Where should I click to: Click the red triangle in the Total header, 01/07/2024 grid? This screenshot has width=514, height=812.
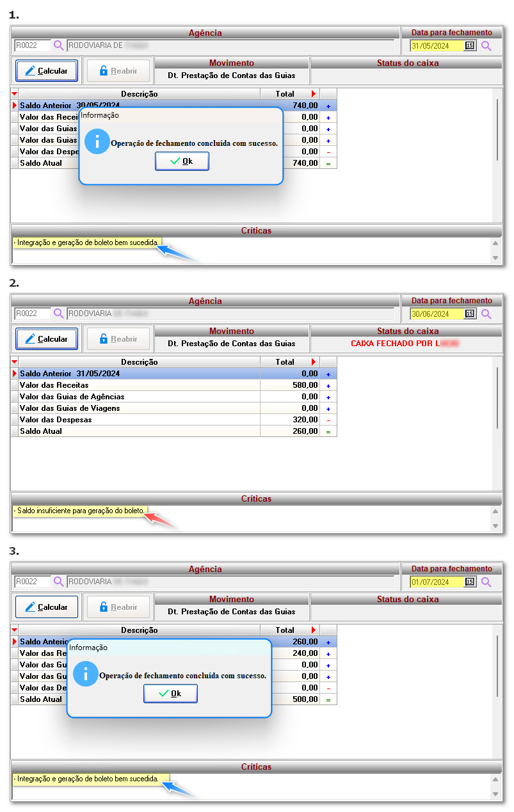tap(314, 630)
